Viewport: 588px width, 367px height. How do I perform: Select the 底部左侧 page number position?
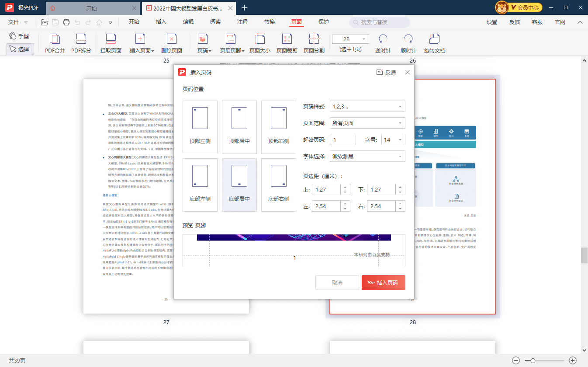(200, 185)
